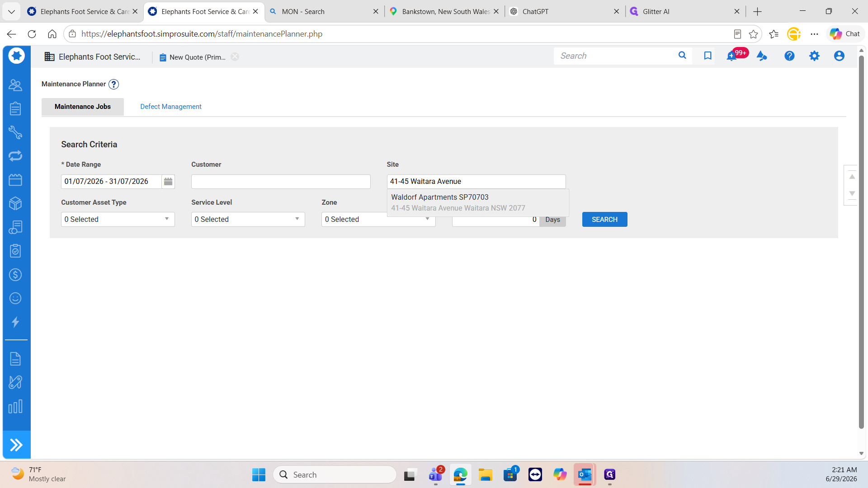Switch to ChatGPT browser tab

[x=565, y=12]
